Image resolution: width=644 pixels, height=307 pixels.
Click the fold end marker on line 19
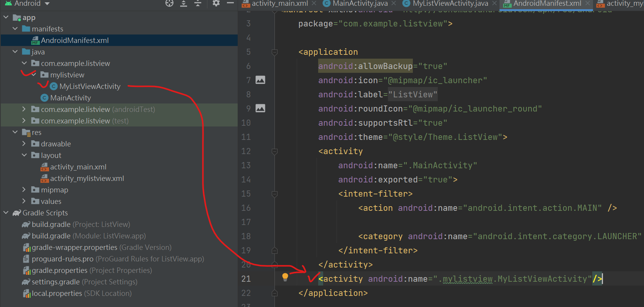(274, 251)
